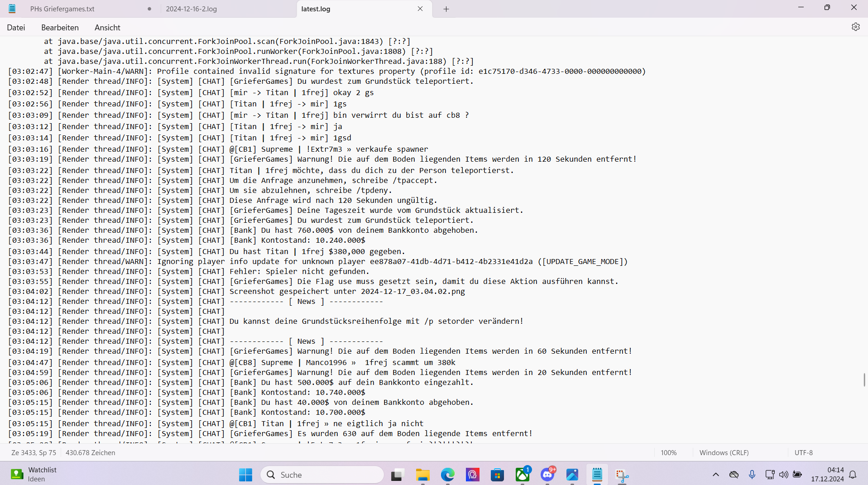868x485 pixels.
Task: Open Microsoft Store taskbar icon
Action: click(x=497, y=475)
